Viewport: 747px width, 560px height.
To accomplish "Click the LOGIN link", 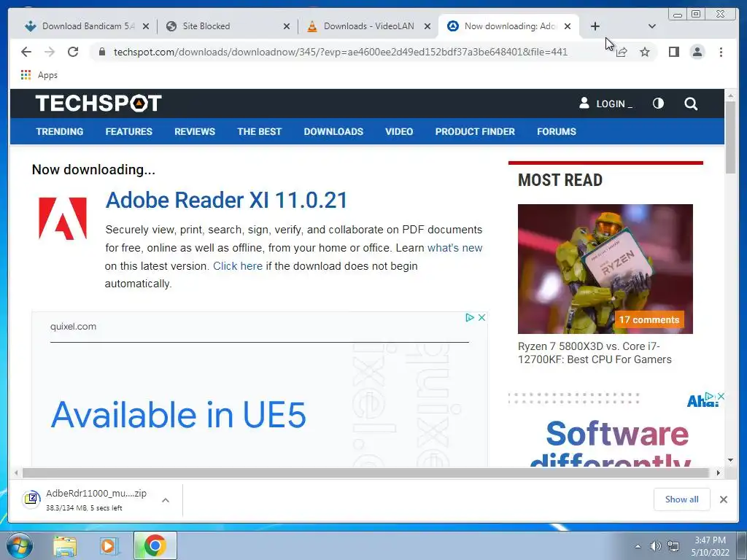I will 614,104.
